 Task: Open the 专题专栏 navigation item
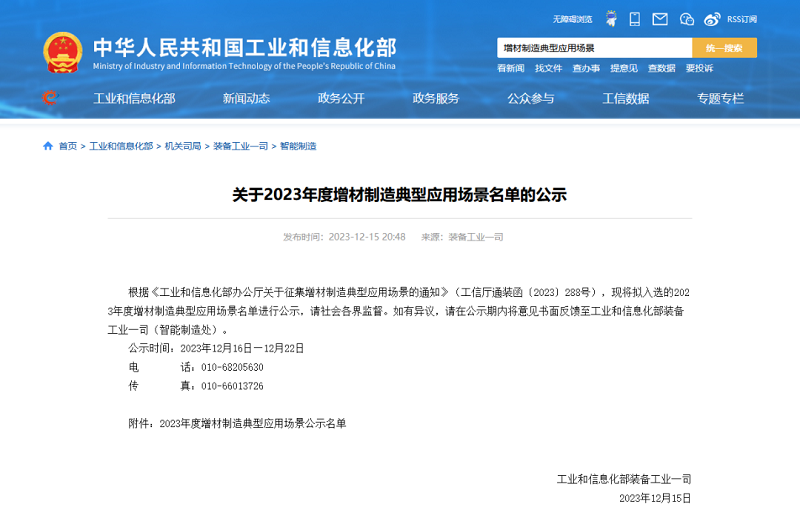tap(720, 98)
